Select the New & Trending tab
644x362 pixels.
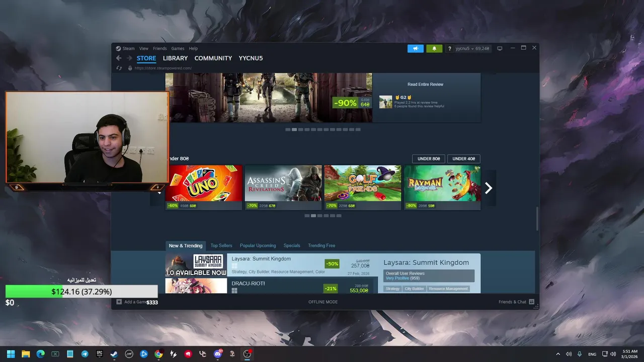click(x=186, y=245)
